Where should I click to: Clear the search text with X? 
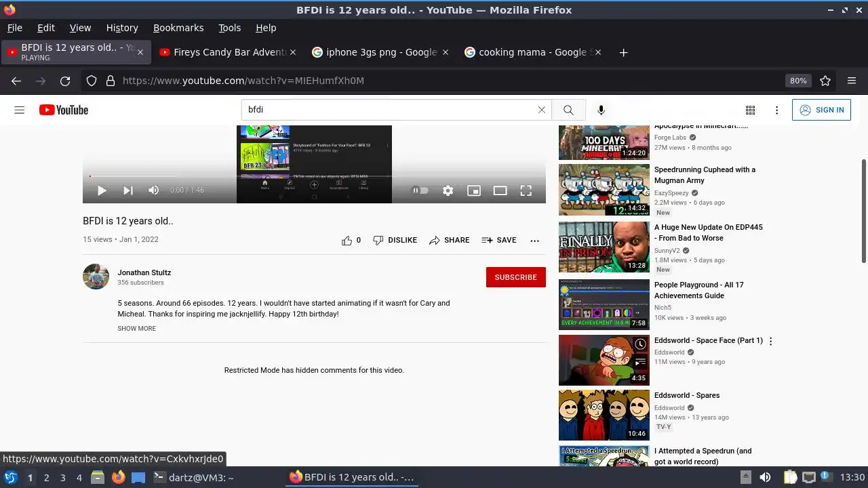tap(541, 110)
